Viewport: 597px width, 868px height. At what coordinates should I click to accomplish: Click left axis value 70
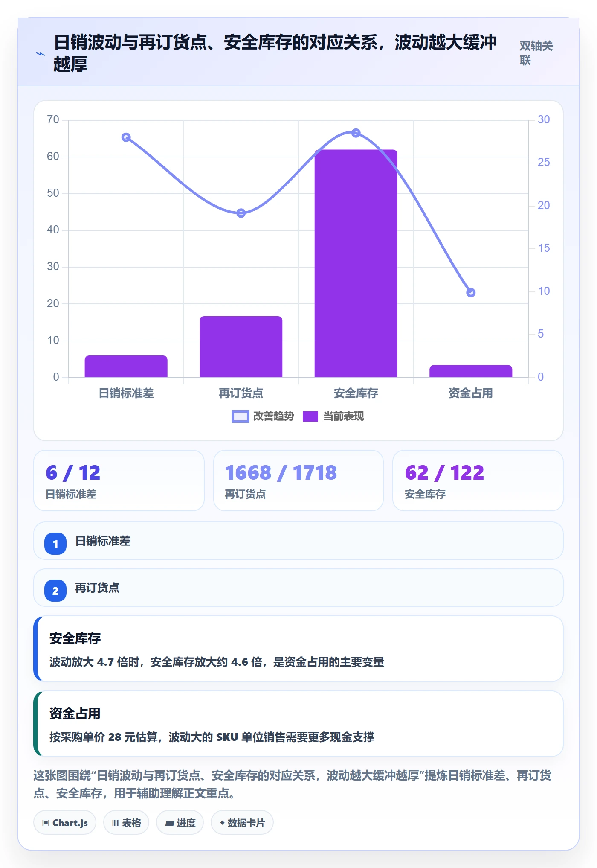(53, 119)
